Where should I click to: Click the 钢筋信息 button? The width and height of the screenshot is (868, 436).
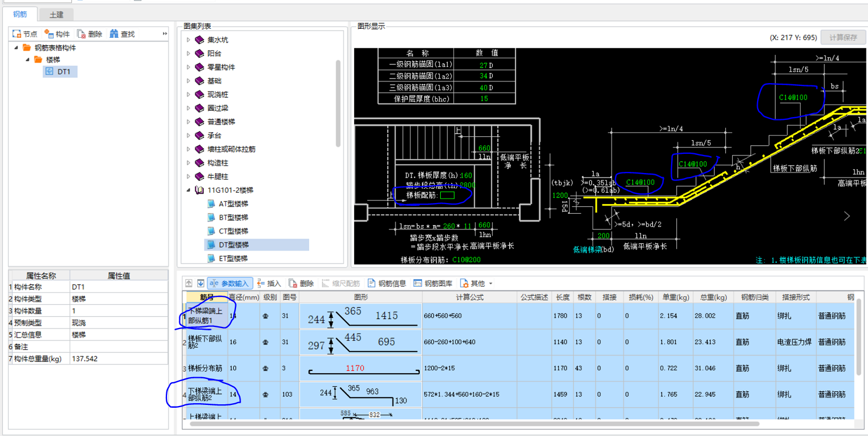[386, 283]
